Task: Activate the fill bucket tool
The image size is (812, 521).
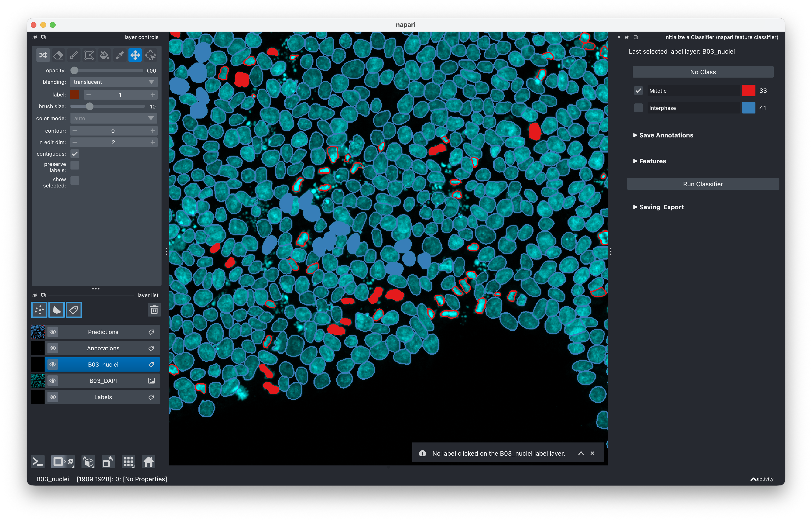Action: coord(104,55)
